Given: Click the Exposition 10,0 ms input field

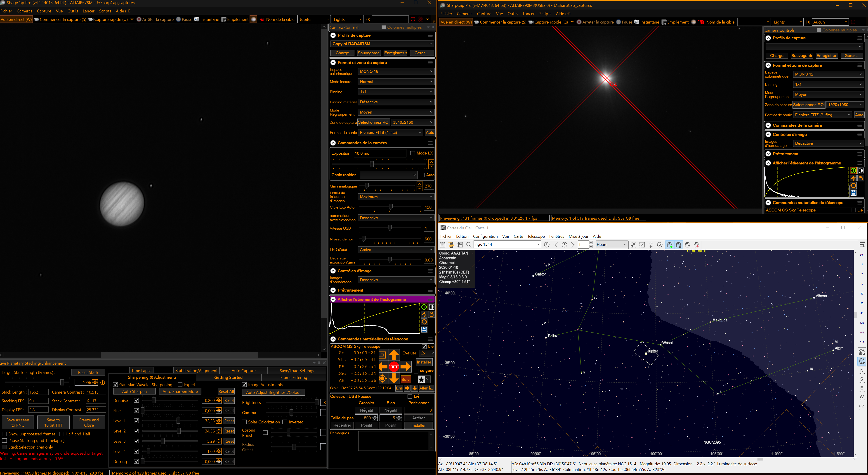Looking at the screenshot, I should coord(380,153).
